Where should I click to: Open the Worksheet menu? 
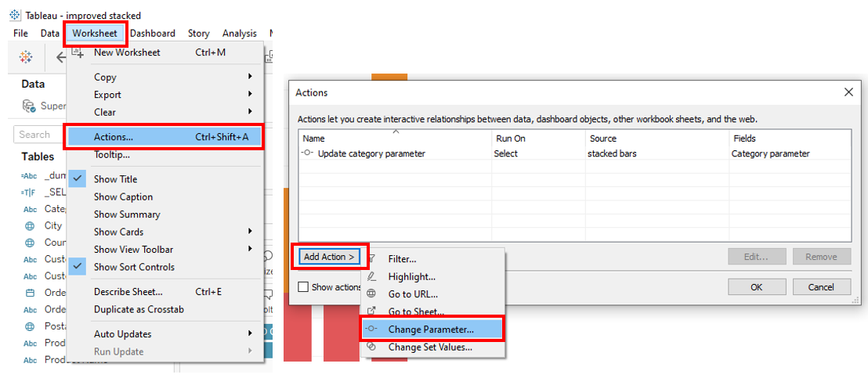(x=95, y=33)
